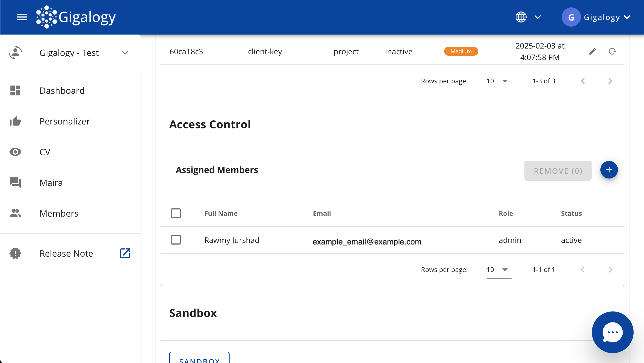This screenshot has height=363, width=644.
Task: Open the chat support bubble
Action: pyautogui.click(x=612, y=332)
